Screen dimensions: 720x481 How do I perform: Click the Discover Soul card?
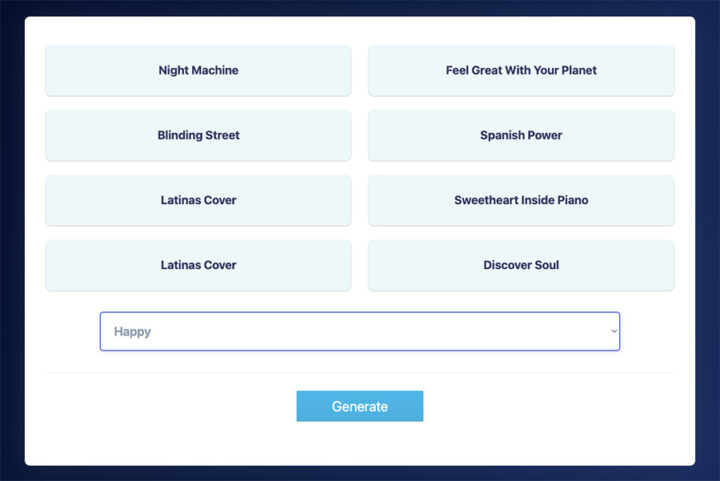[x=521, y=266]
